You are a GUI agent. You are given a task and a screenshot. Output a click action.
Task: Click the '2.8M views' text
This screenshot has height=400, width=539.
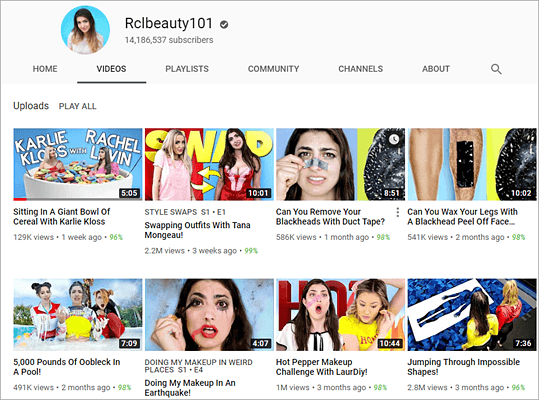tap(427, 388)
